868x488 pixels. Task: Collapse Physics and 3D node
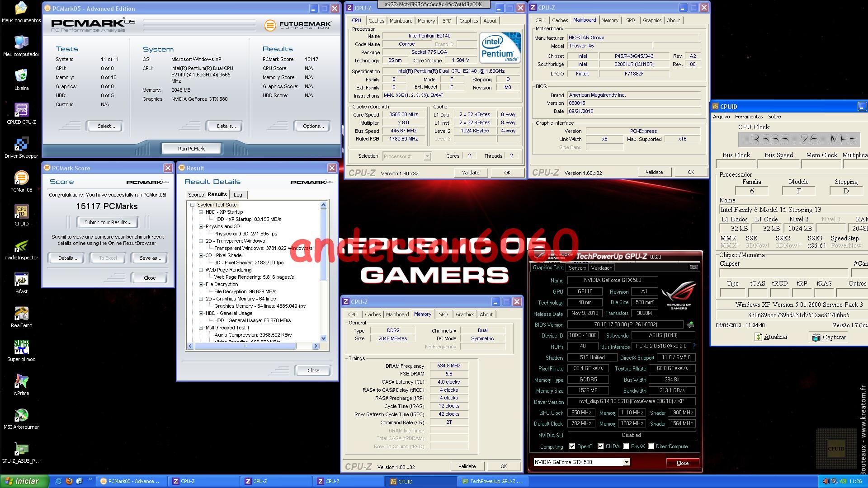(x=201, y=226)
